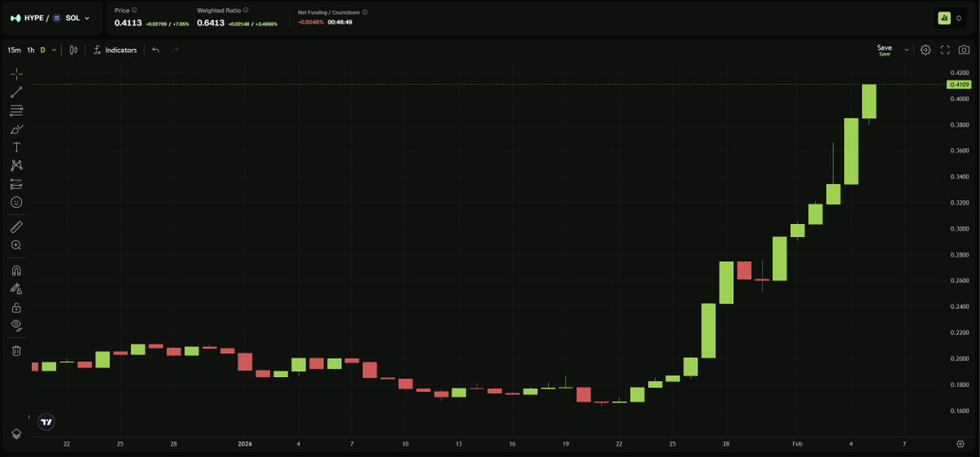Click the 0.4200 price scale label
Screen dimensions: 980x457
tap(958, 73)
